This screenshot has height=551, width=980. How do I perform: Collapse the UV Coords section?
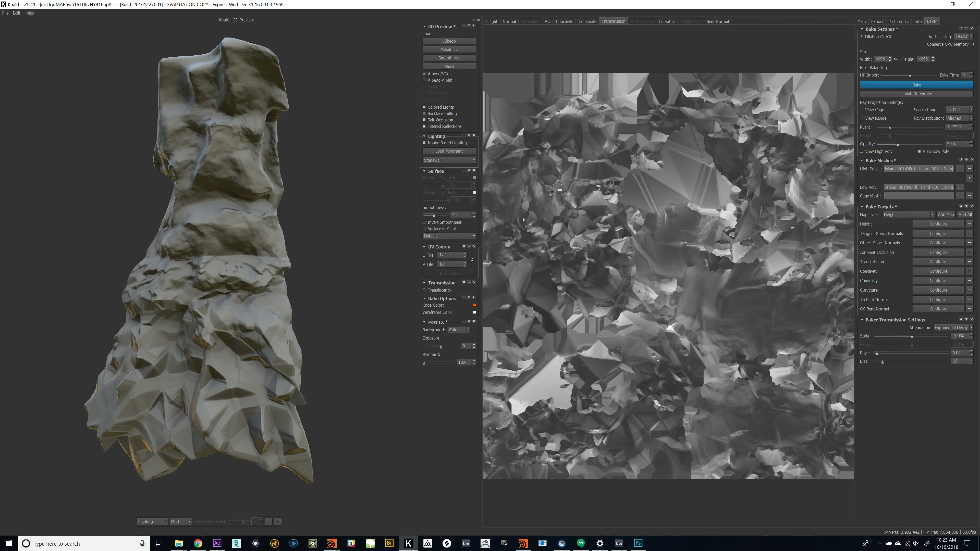click(x=424, y=247)
